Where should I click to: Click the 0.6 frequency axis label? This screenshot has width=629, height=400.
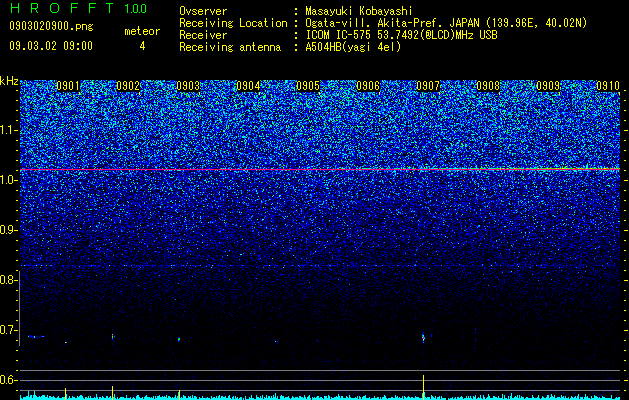(9, 380)
